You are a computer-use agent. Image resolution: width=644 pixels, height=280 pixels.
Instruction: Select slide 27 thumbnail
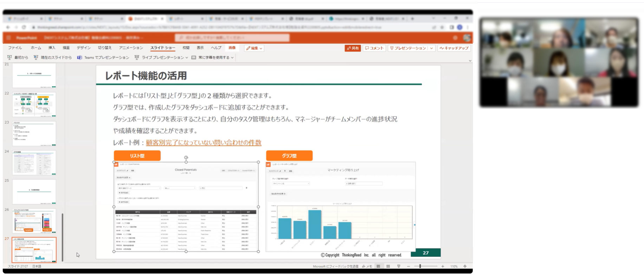(x=34, y=250)
